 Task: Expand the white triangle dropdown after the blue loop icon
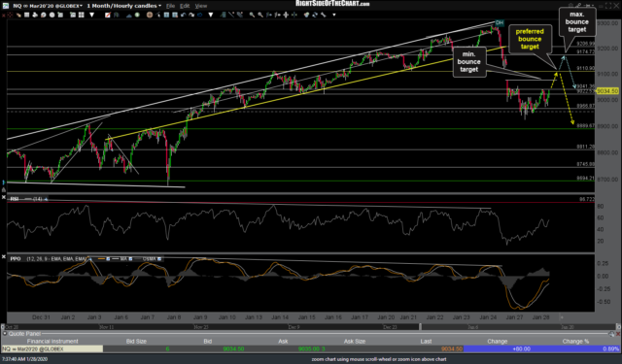pyautogui.click(x=211, y=15)
